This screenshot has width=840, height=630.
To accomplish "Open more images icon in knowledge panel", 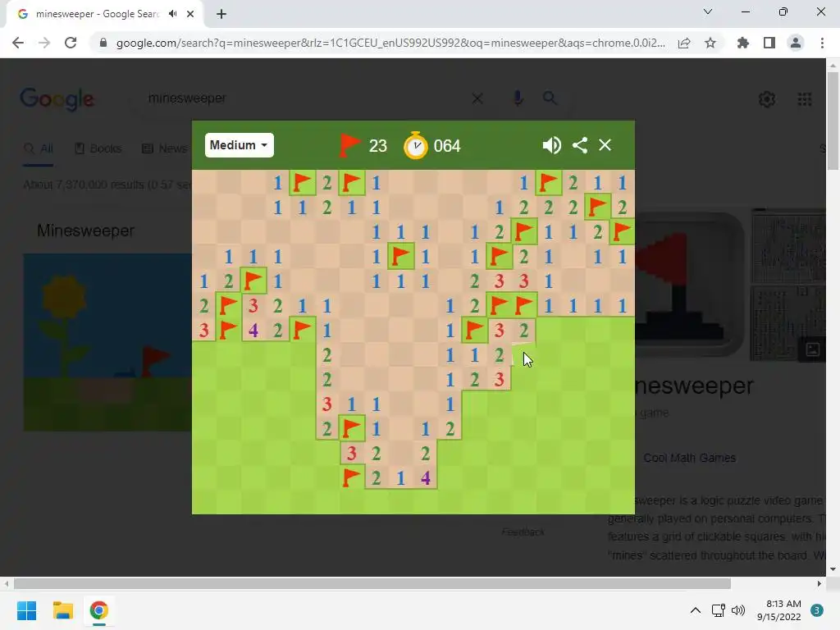I will (x=813, y=349).
